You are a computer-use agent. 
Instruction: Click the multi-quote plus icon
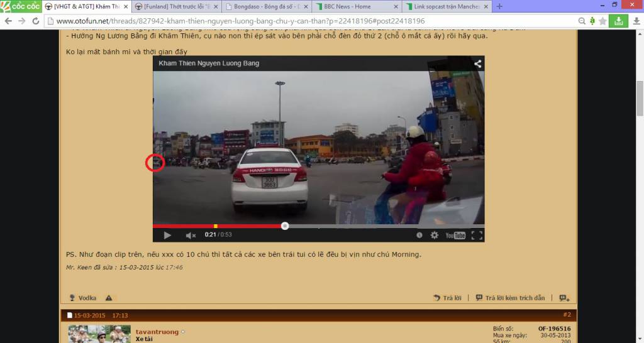(564, 298)
